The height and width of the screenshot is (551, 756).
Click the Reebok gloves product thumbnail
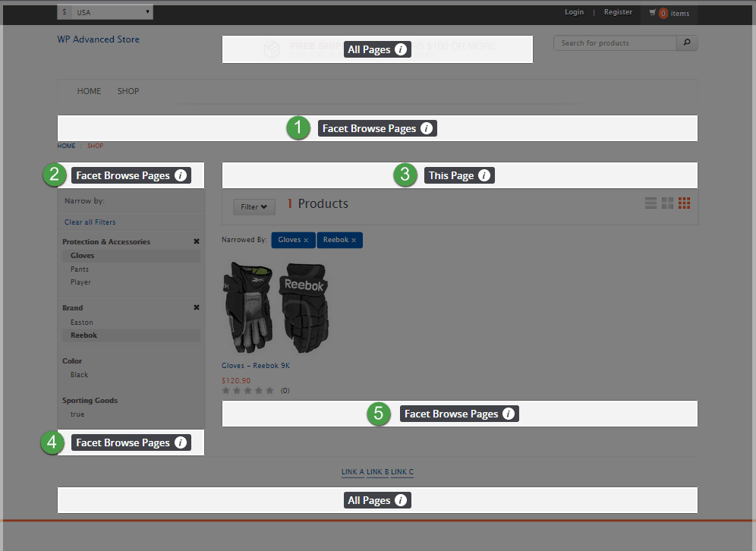(x=276, y=307)
